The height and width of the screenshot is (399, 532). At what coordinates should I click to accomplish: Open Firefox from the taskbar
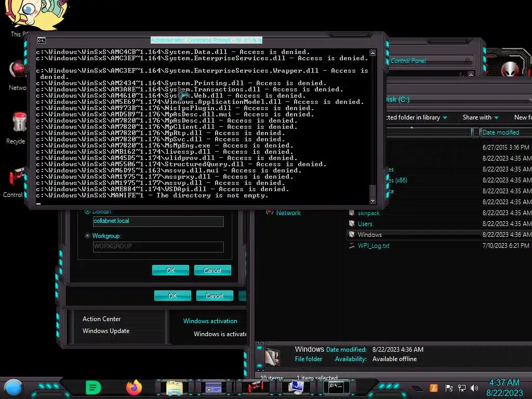(134, 388)
